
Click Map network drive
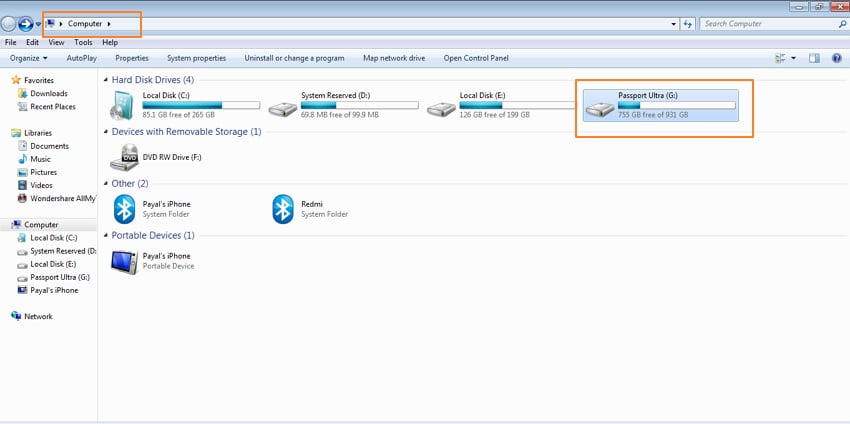(x=394, y=58)
